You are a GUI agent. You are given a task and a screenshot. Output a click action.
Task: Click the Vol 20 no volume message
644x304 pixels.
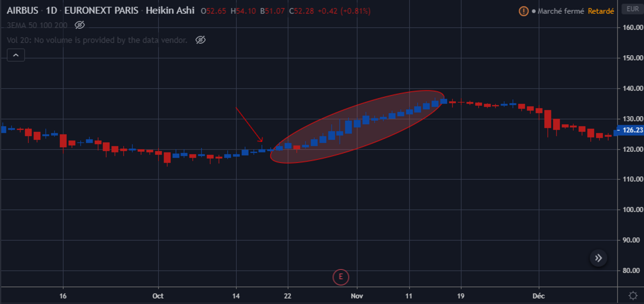coord(97,40)
